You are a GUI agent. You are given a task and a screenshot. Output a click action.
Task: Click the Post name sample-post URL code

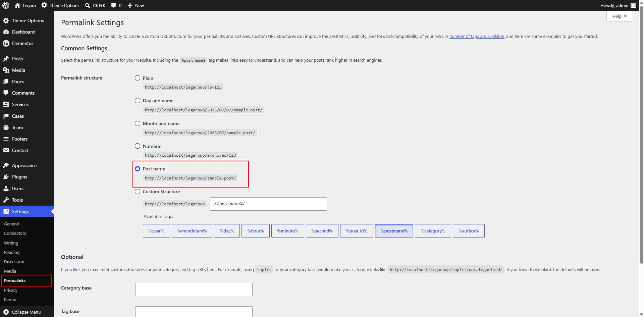click(x=190, y=178)
